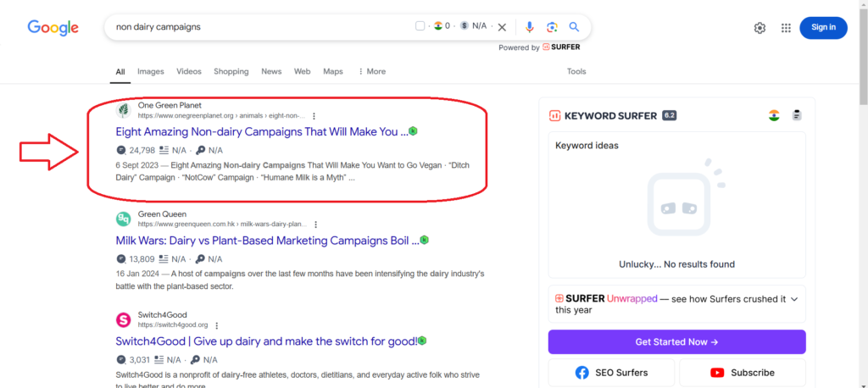Image resolution: width=868 pixels, height=388 pixels.
Task: Switch to the Images tab
Action: (x=151, y=71)
